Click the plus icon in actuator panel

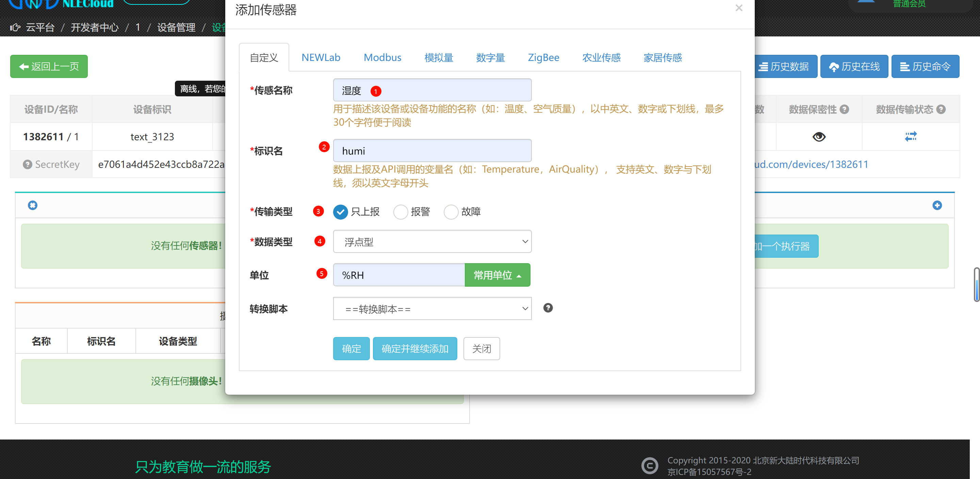pyautogui.click(x=937, y=205)
